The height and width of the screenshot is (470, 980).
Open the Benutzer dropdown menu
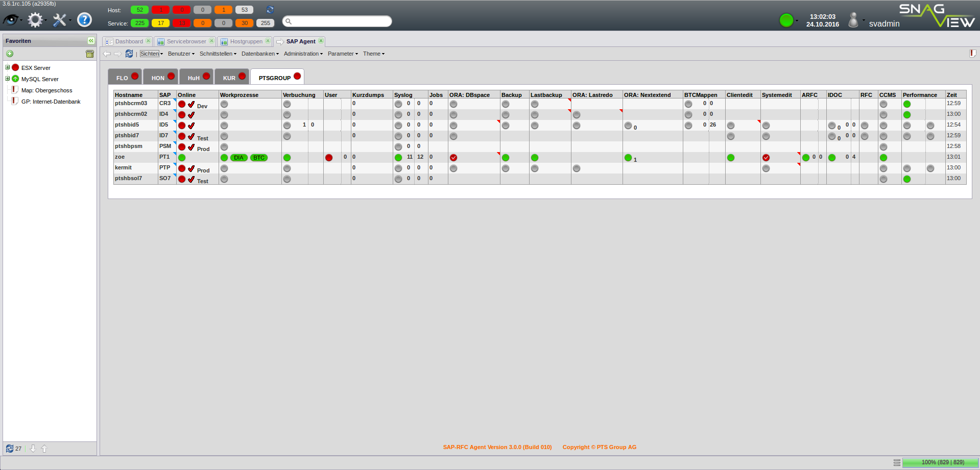click(x=181, y=54)
